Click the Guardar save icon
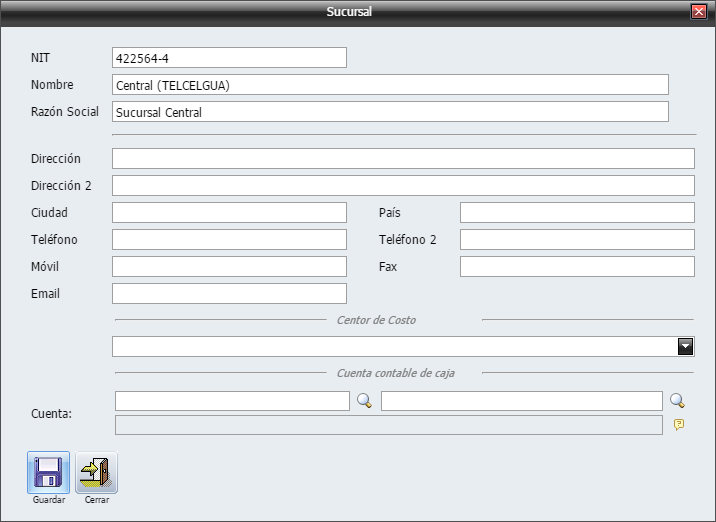 coord(48,472)
